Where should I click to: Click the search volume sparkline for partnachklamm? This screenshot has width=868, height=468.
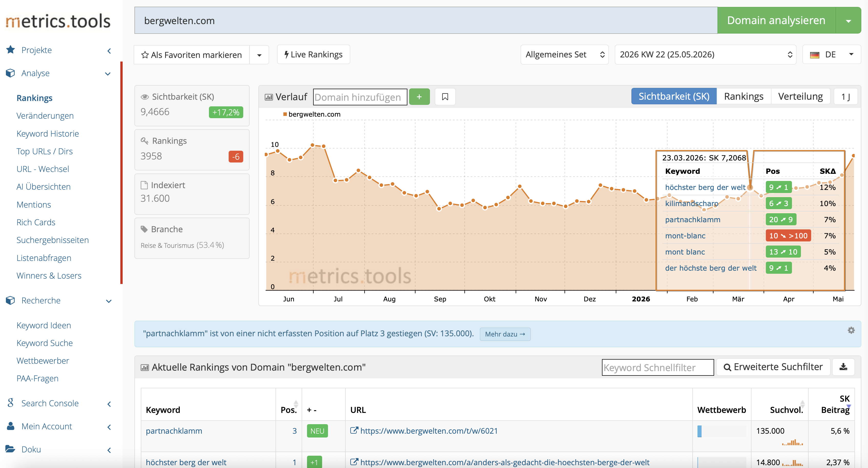(x=792, y=442)
